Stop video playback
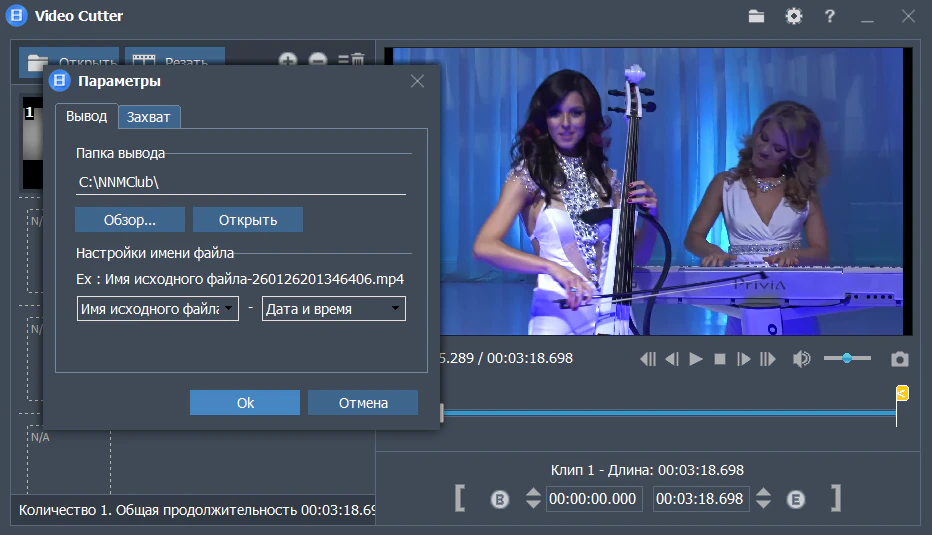The image size is (932, 535). 719,359
